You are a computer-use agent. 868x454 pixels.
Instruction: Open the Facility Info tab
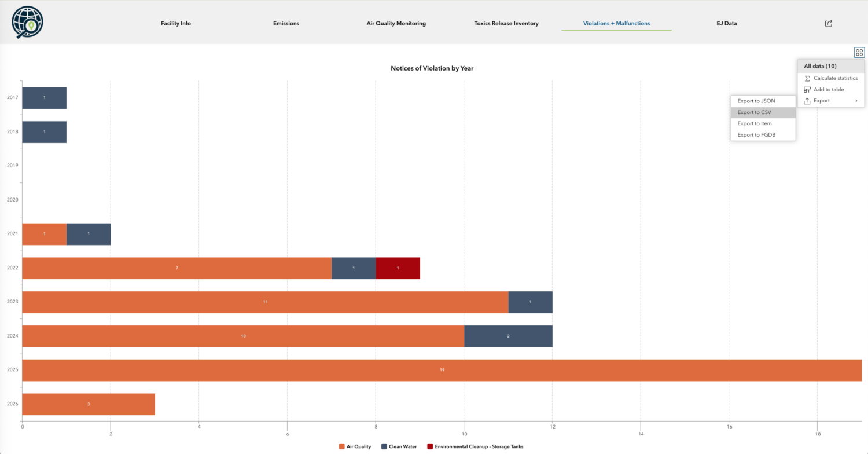click(176, 24)
